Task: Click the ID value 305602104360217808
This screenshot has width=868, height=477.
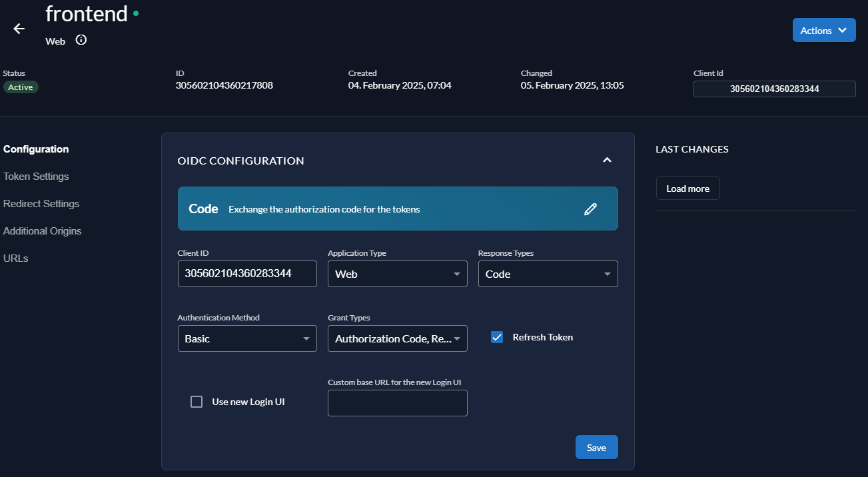Action: pyautogui.click(x=224, y=85)
